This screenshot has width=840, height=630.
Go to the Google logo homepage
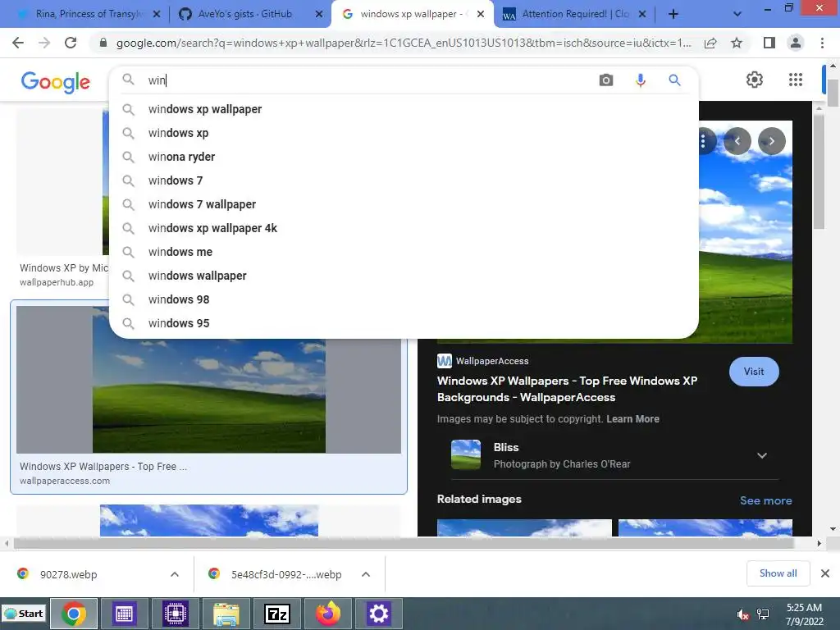pos(56,82)
